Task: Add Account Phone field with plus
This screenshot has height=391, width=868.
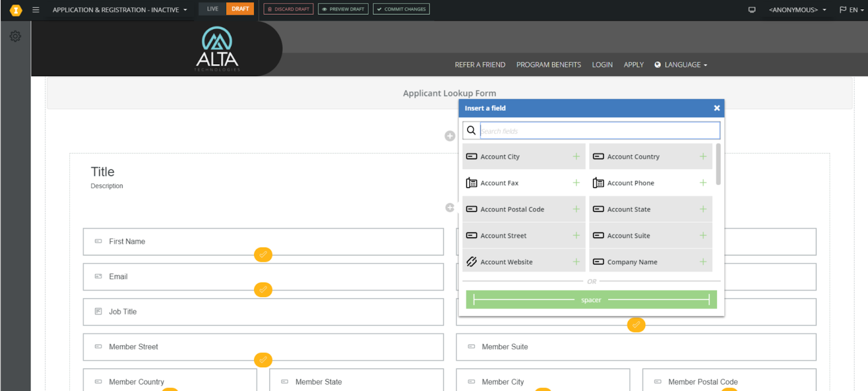Action: pyautogui.click(x=703, y=183)
